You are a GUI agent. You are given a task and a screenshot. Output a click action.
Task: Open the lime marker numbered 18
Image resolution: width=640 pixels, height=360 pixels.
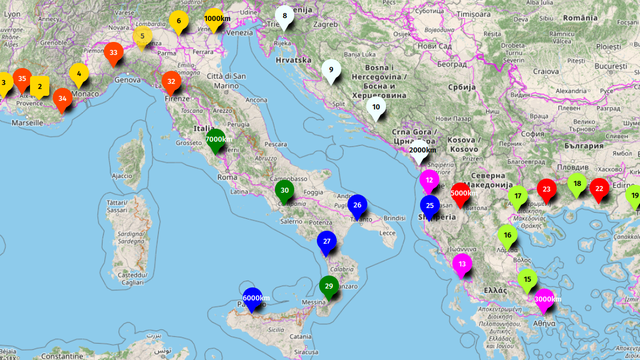(x=577, y=186)
